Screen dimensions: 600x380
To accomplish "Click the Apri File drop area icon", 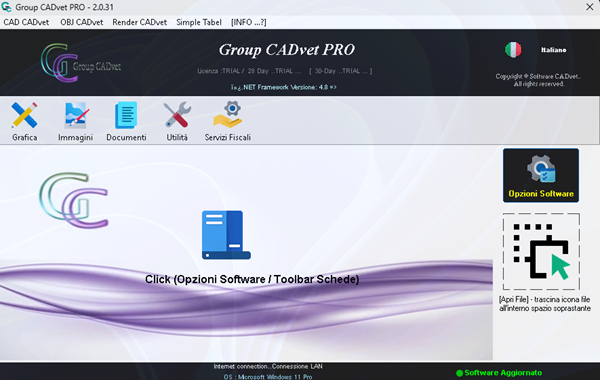I will click(x=541, y=251).
